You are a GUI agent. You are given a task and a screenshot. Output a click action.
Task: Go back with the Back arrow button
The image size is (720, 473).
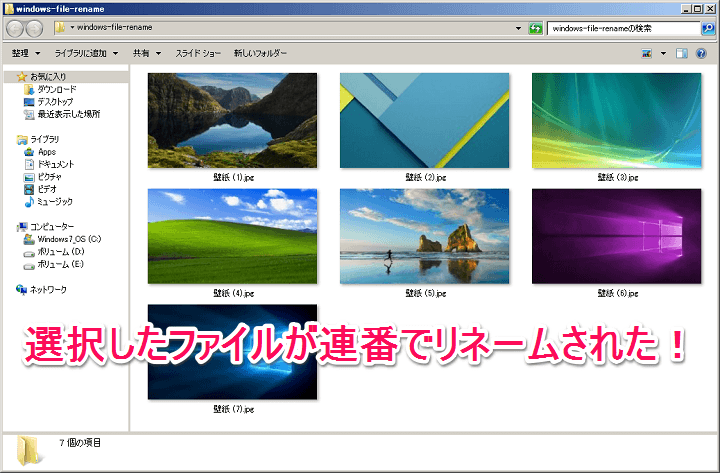(15, 28)
